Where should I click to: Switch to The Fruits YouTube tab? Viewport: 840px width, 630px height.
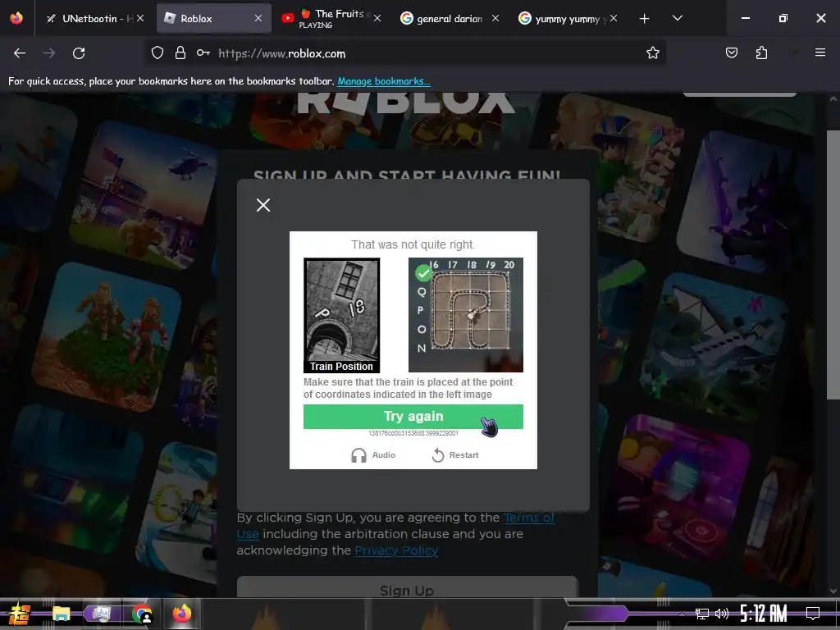pos(331,18)
